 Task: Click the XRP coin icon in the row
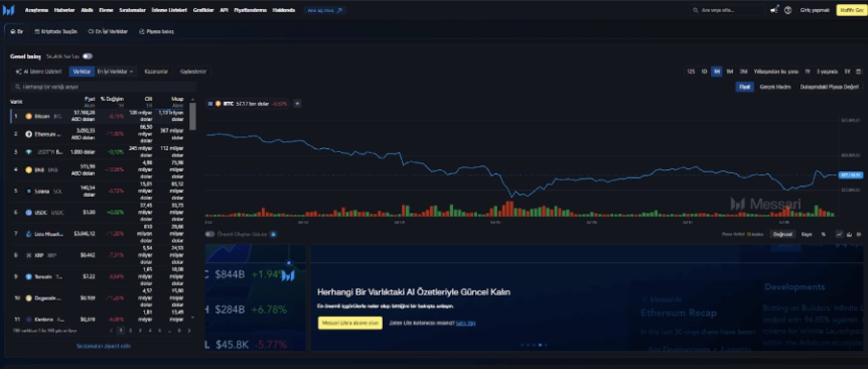[29, 255]
